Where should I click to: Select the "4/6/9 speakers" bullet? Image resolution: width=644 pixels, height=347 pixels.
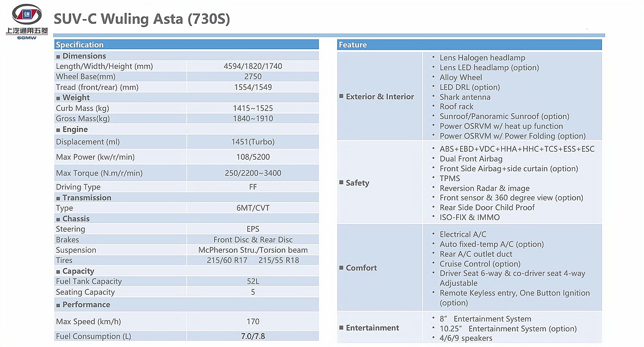pos(466,338)
